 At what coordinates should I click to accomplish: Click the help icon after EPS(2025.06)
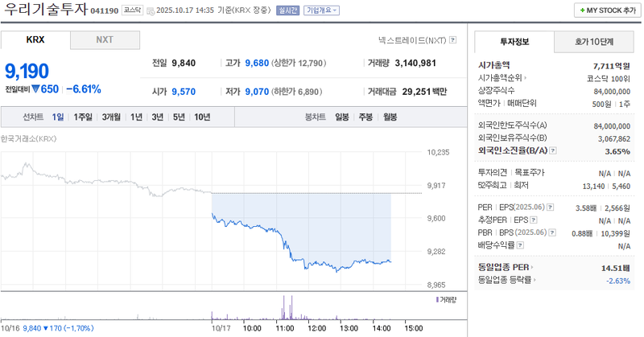[550, 208]
